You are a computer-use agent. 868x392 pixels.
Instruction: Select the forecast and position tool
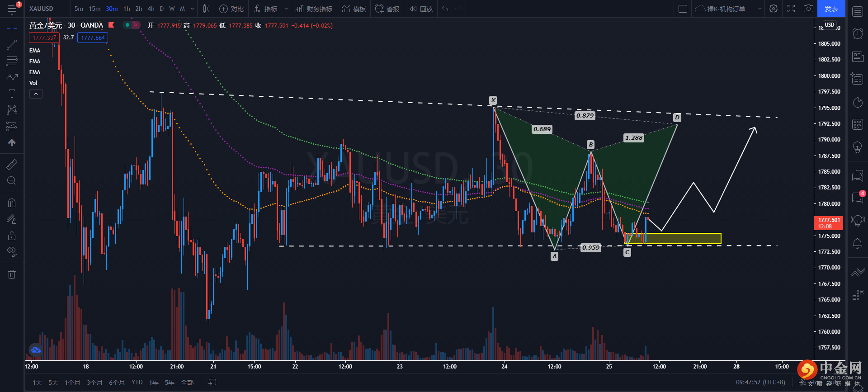(12, 126)
